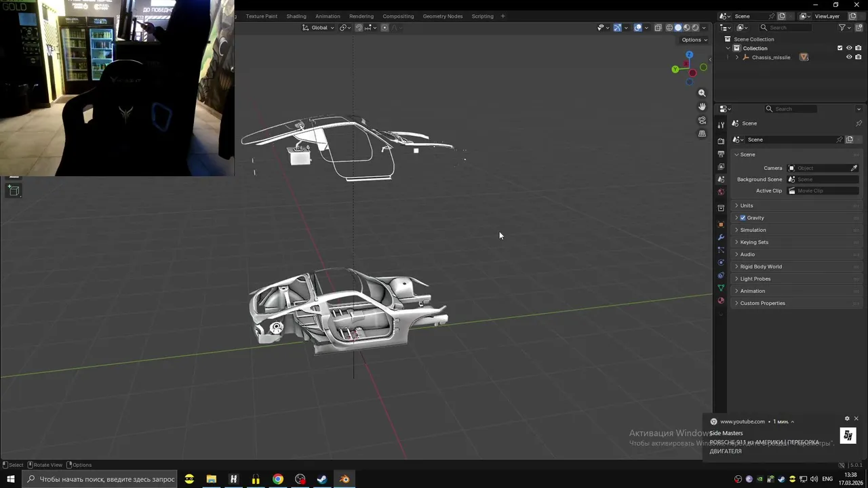Click the pan view hand icon

[702, 106]
